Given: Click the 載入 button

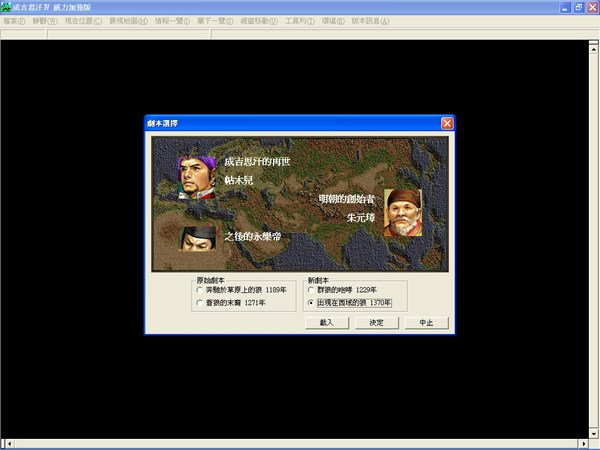Looking at the screenshot, I should tap(327, 323).
